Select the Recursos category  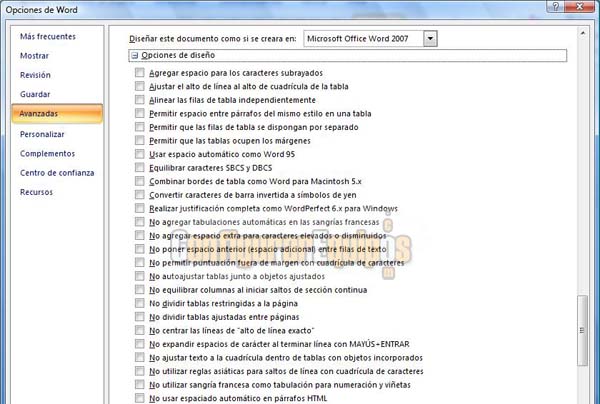36,192
